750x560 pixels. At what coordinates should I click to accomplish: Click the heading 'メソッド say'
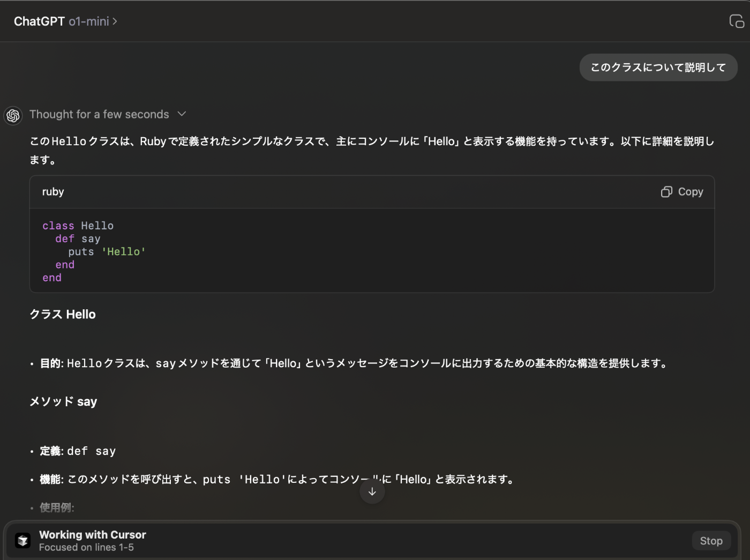pyautogui.click(x=63, y=402)
